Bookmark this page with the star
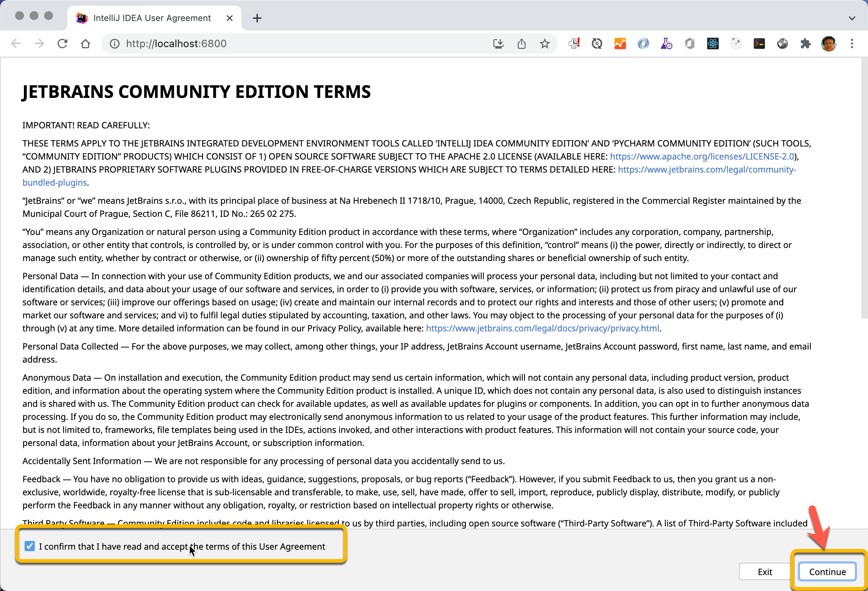The width and height of the screenshot is (868, 591). [545, 44]
